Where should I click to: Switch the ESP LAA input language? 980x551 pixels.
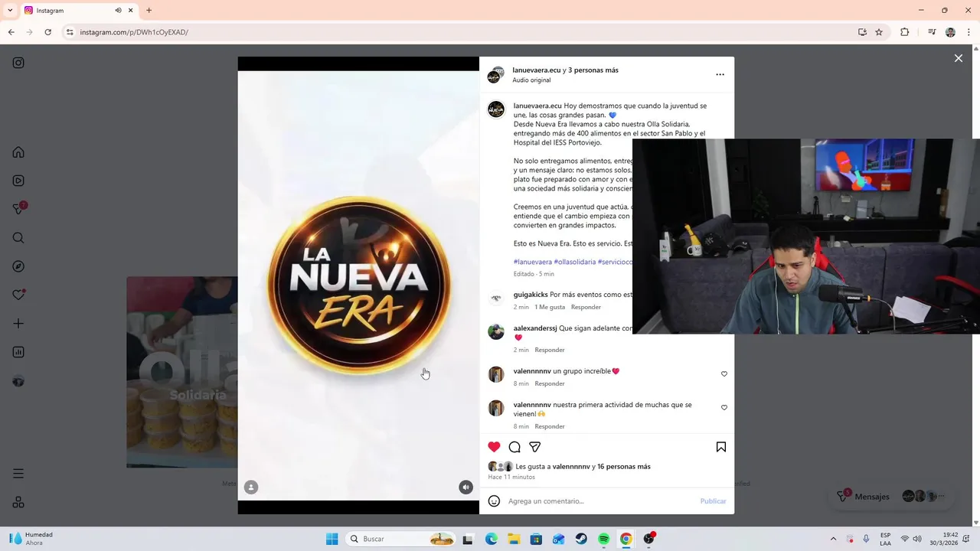click(885, 539)
